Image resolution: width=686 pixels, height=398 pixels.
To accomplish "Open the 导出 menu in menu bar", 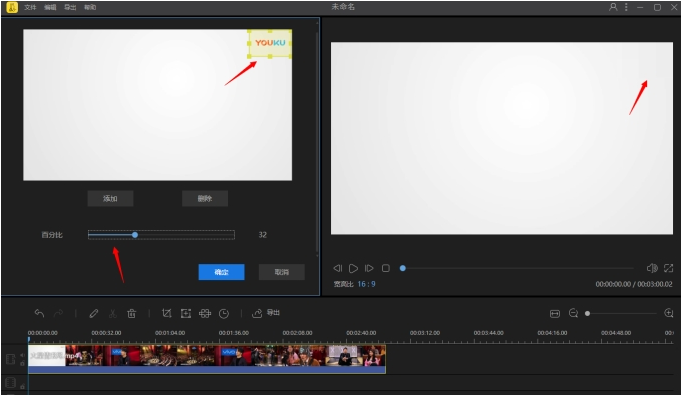I will click(x=70, y=7).
